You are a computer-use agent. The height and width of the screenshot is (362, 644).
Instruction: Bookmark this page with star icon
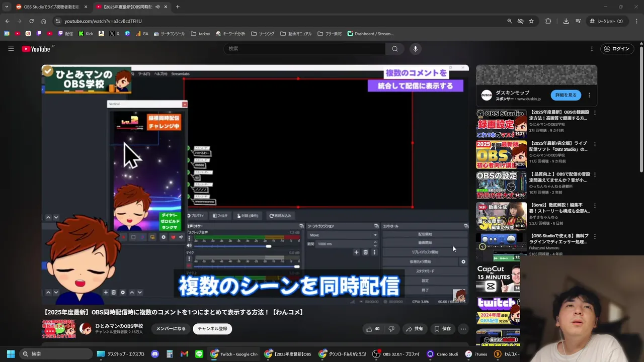click(531, 21)
